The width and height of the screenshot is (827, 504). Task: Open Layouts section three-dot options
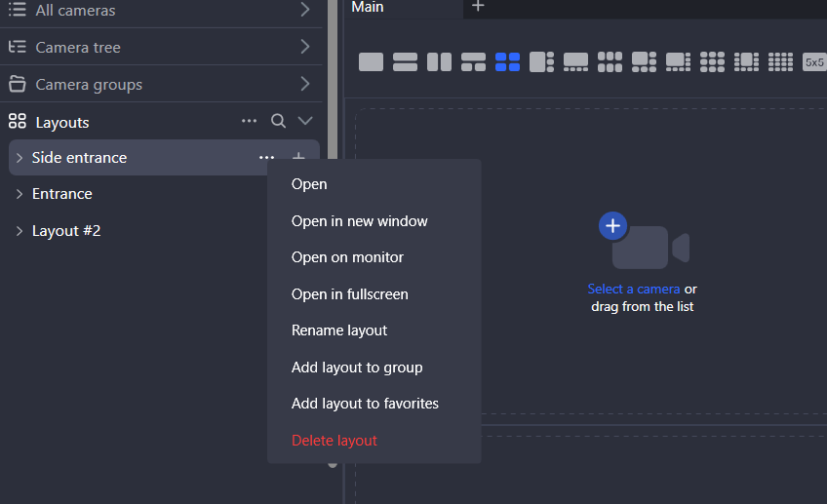coord(249,121)
